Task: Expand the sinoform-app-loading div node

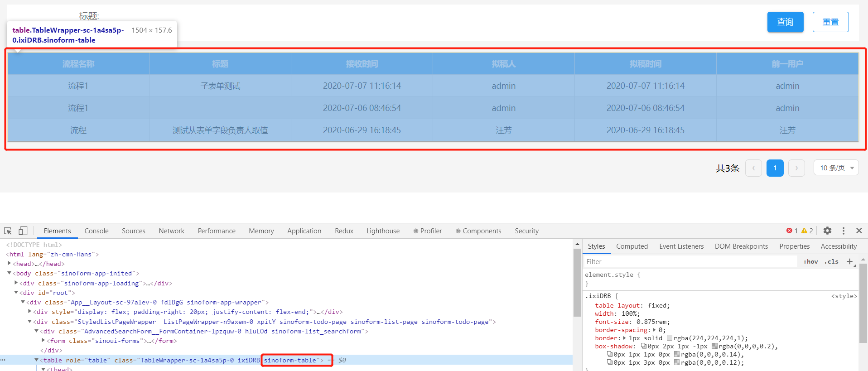Action: 16,283
